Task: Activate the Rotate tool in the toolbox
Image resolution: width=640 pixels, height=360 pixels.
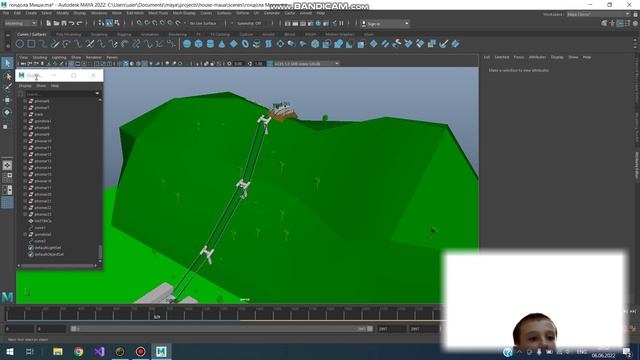Action: pos(7,113)
